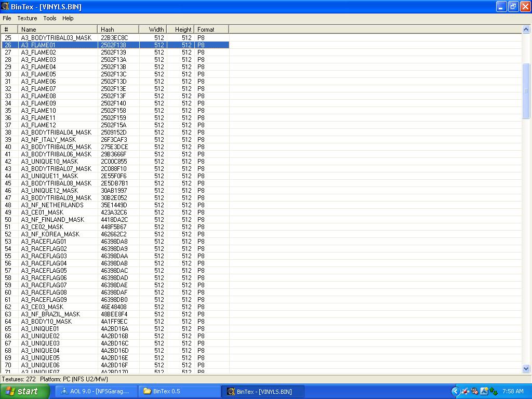
Task: Sort by the Hash column header
Action: point(118,30)
